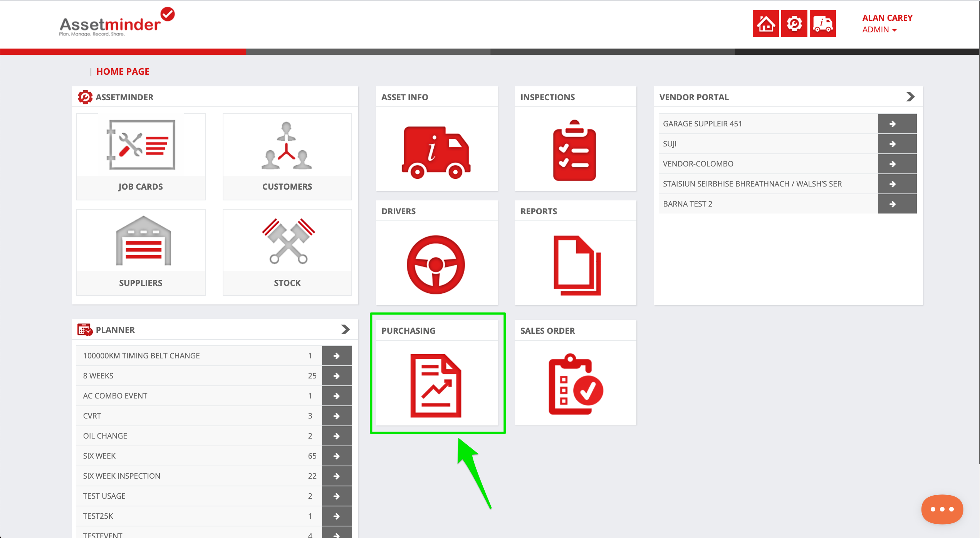The height and width of the screenshot is (538, 980).
Task: Open the Purchasing chart document icon
Action: [436, 385]
